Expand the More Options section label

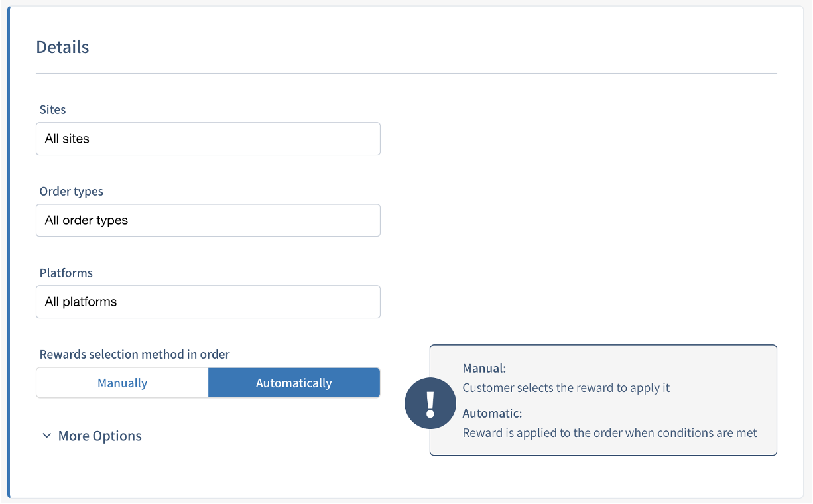[x=100, y=436]
